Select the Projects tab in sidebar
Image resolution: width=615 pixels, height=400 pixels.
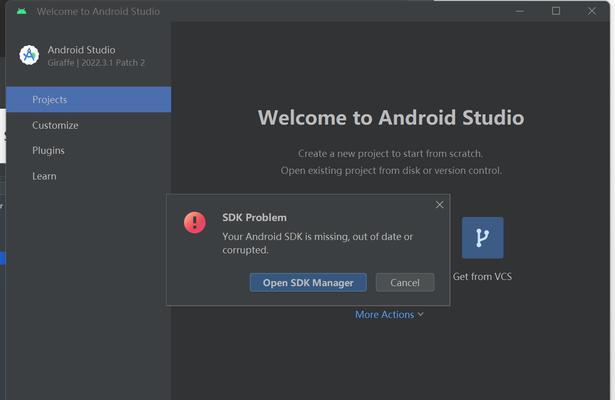tap(89, 100)
